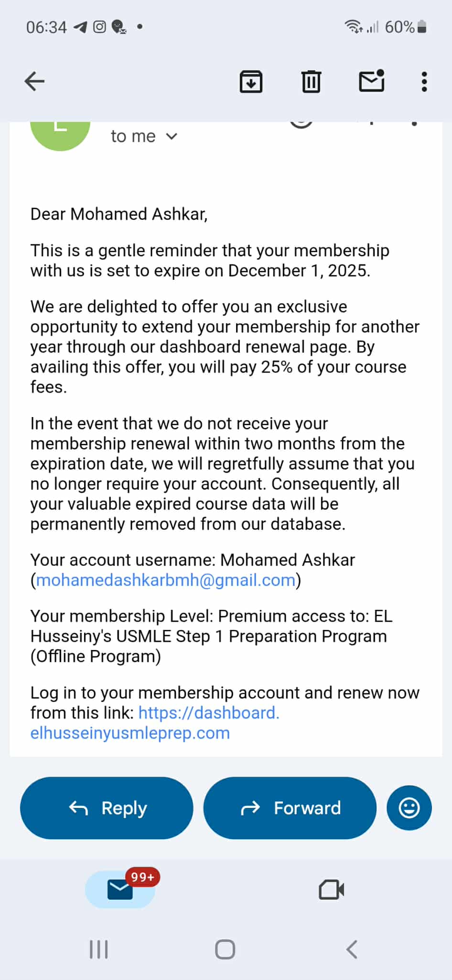Tap the back arrow to leave the email

pos(34,81)
